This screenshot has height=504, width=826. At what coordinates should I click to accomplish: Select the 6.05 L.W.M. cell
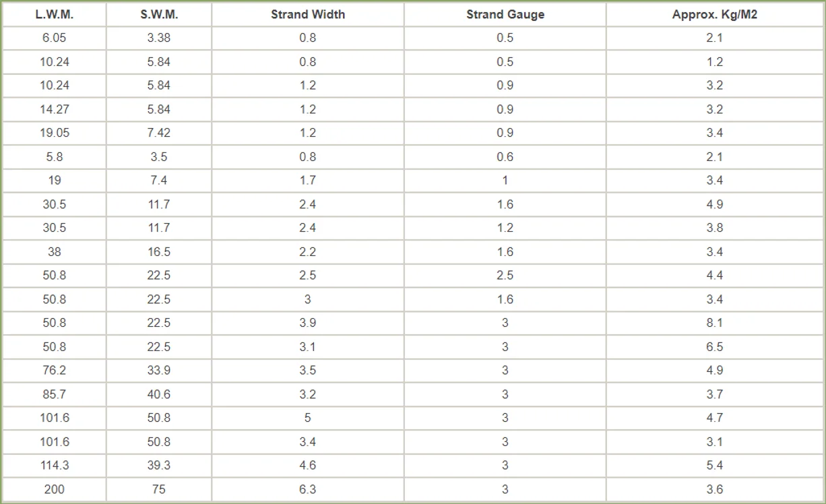coord(54,38)
